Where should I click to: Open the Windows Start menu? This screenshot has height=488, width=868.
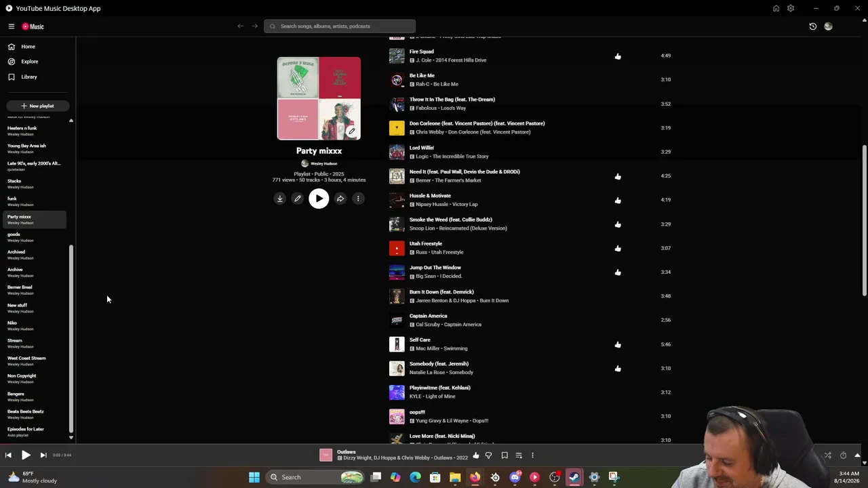pos(254,477)
